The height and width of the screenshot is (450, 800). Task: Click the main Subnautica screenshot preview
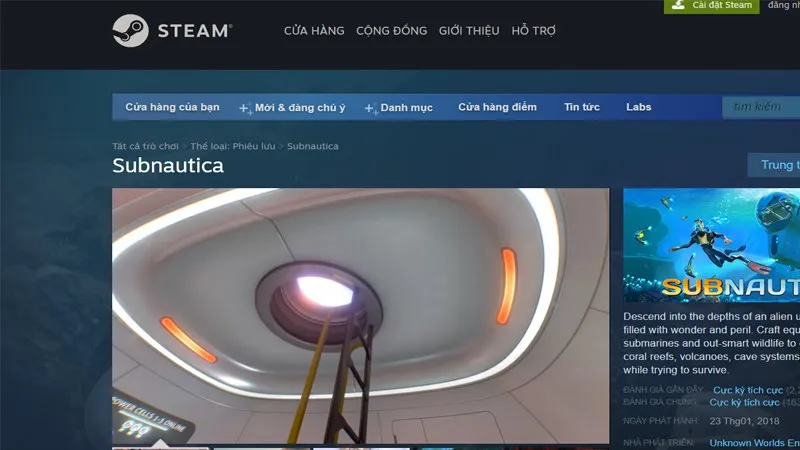click(x=361, y=316)
